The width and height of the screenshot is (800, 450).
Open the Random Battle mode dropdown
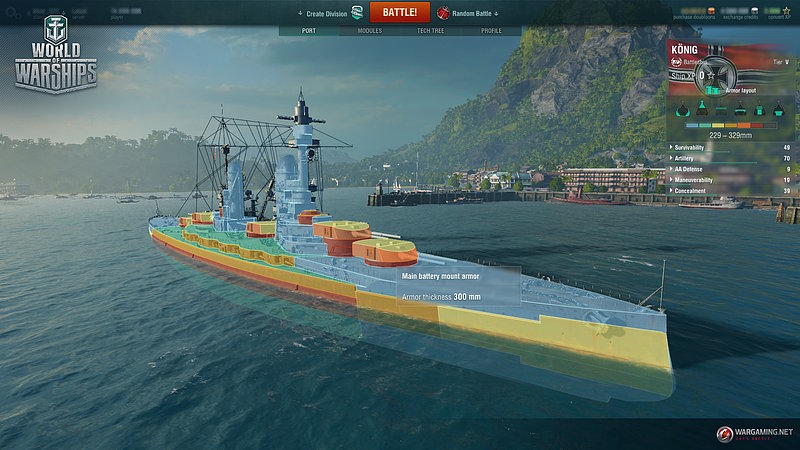tap(474, 14)
